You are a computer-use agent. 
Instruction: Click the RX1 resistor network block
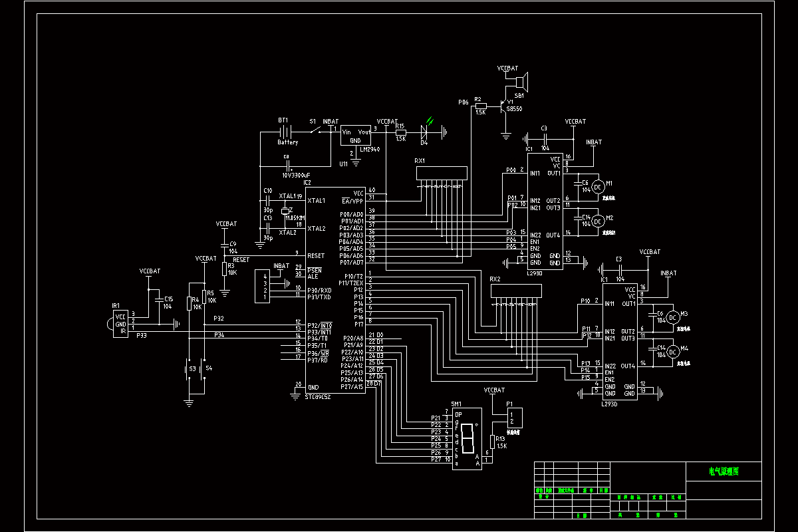[442, 174]
